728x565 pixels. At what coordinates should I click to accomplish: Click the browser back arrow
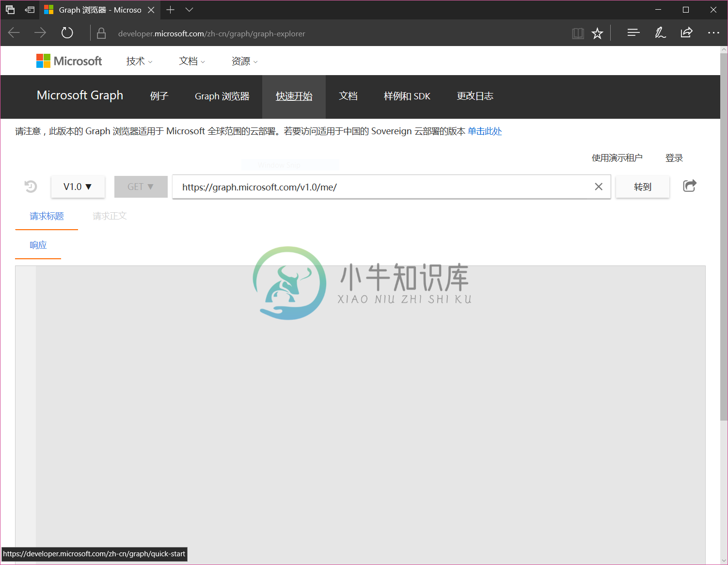pyautogui.click(x=14, y=33)
